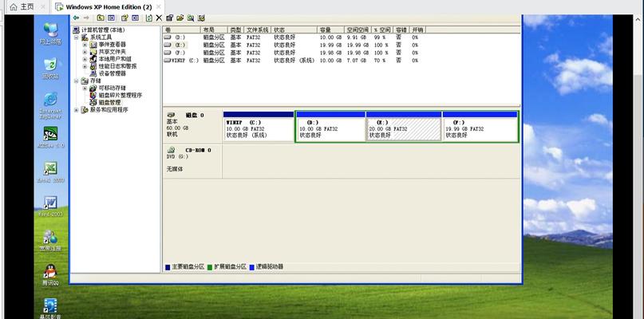Click the 9.91 GB free space cell
644x319 pixels.
coord(358,37)
